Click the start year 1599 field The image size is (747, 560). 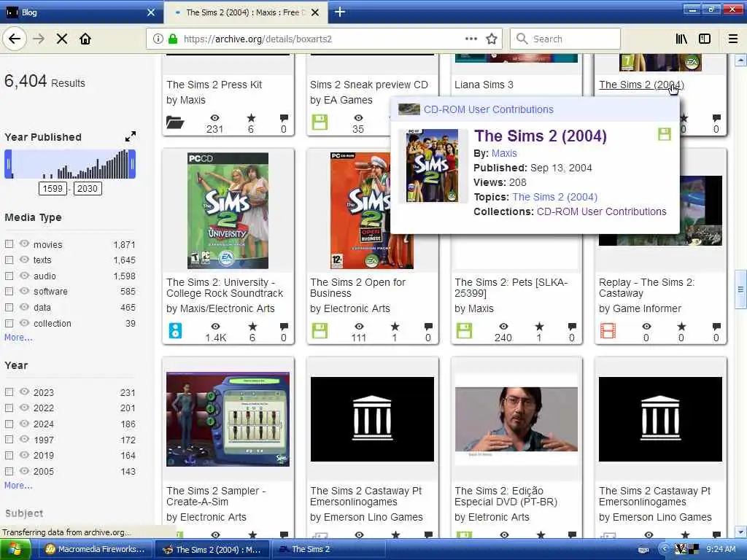53,189
